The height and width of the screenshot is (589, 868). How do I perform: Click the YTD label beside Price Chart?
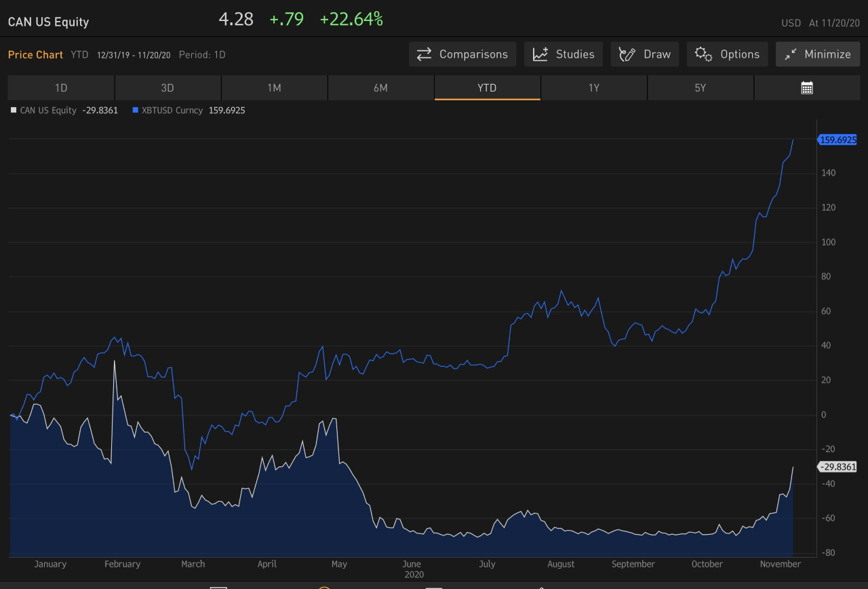tap(79, 54)
